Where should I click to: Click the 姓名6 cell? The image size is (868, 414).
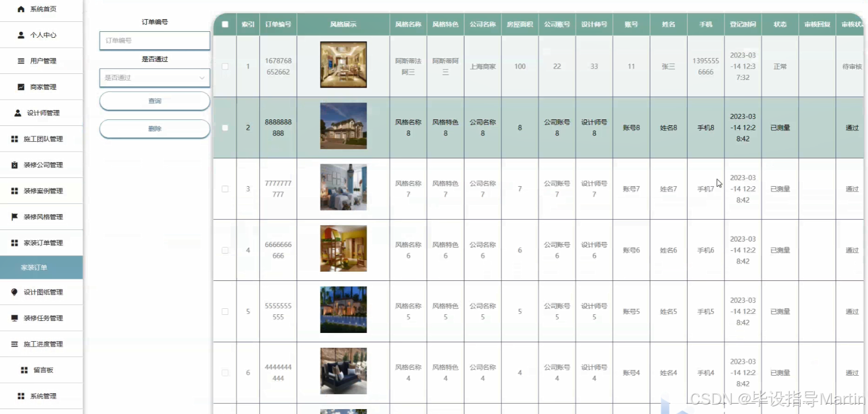[x=669, y=250]
